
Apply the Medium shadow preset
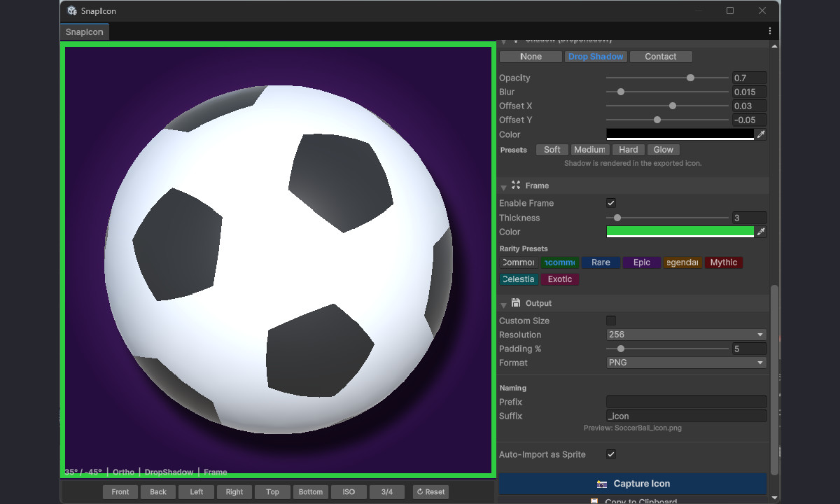[x=589, y=150]
